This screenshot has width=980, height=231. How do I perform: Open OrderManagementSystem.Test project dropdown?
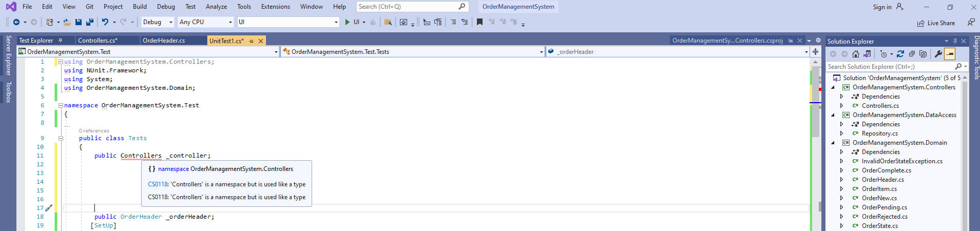[x=148, y=51]
